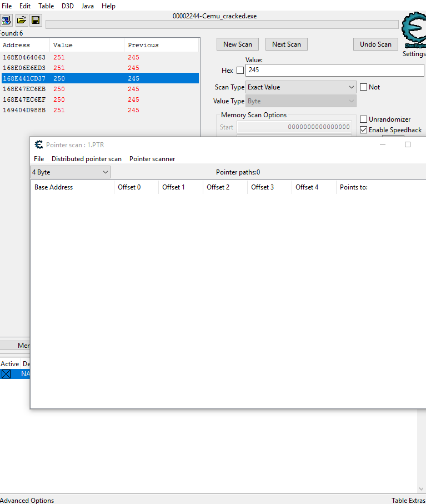
Task: Toggle the Active checkbox in address list
Action: click(x=6, y=374)
